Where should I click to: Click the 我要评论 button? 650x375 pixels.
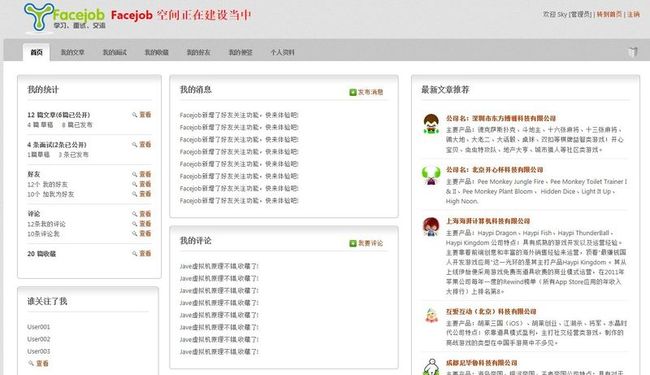(366, 243)
